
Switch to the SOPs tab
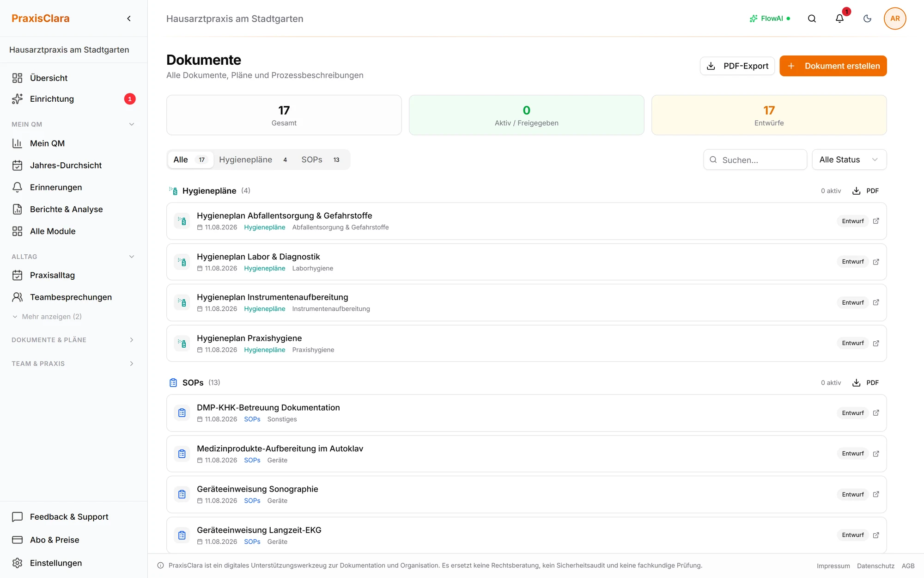pyautogui.click(x=321, y=160)
